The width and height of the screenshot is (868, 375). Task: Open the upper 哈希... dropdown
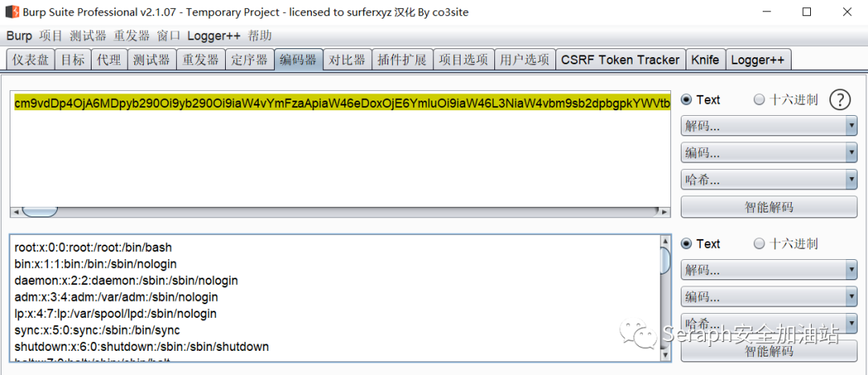coord(769,179)
